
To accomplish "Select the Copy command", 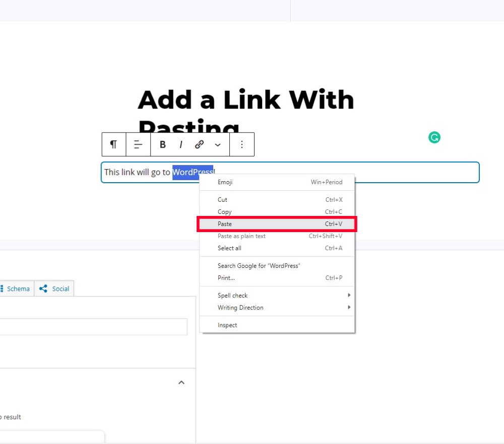I will coord(224,211).
